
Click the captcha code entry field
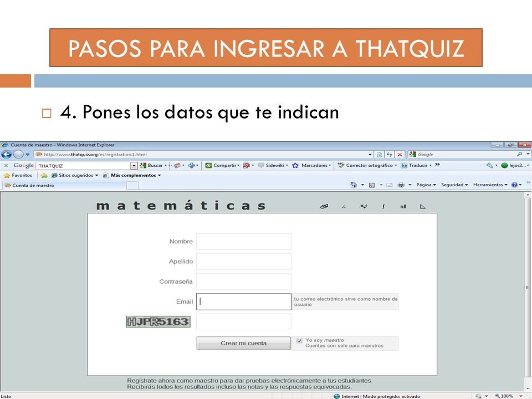pos(244,321)
